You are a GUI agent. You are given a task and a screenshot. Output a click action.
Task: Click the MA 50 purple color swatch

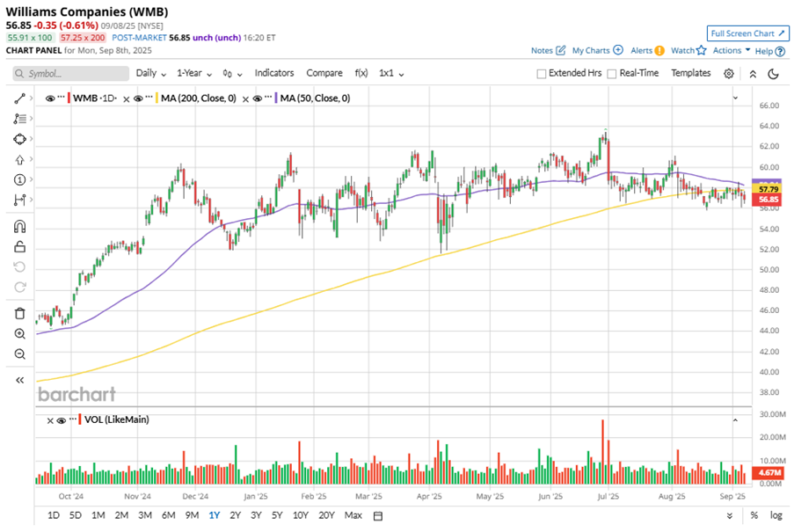click(276, 98)
